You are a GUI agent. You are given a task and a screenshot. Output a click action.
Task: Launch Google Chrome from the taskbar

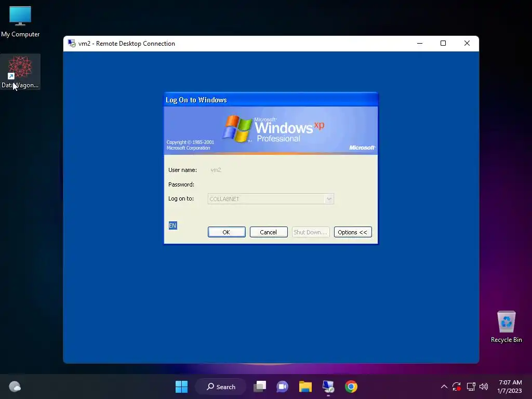coord(351,387)
